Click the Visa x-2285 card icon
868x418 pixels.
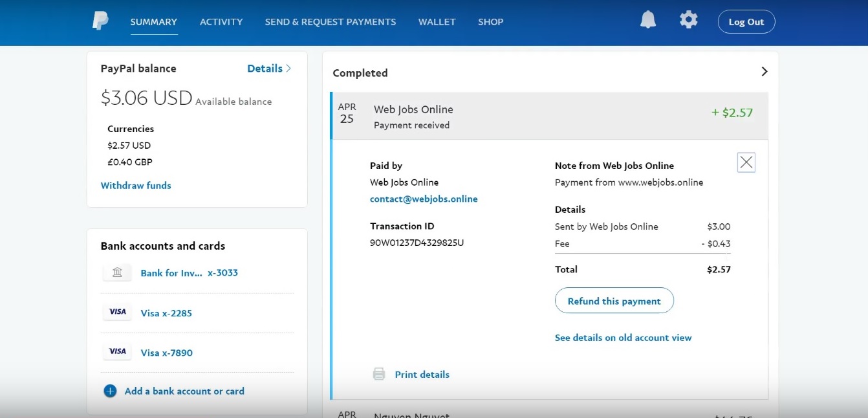tap(117, 313)
